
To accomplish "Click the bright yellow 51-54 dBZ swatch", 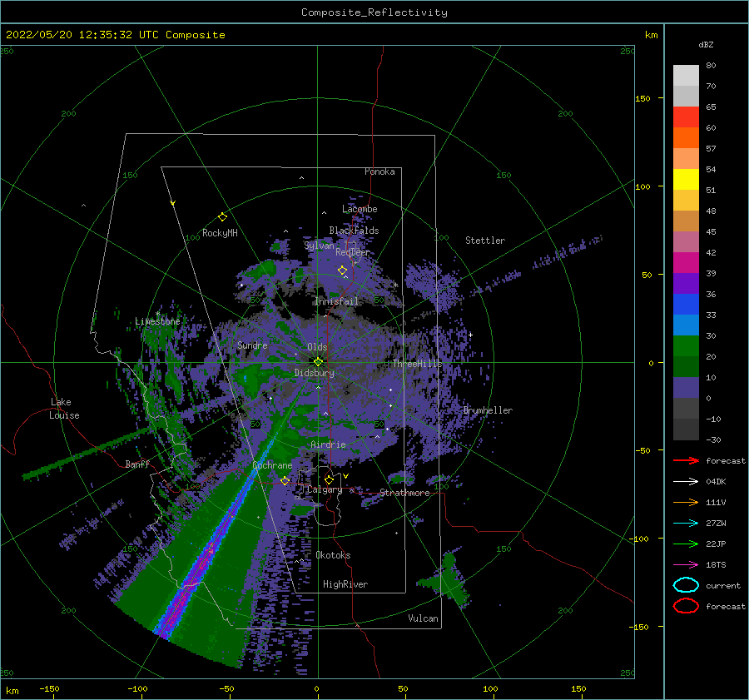I will coord(686,179).
